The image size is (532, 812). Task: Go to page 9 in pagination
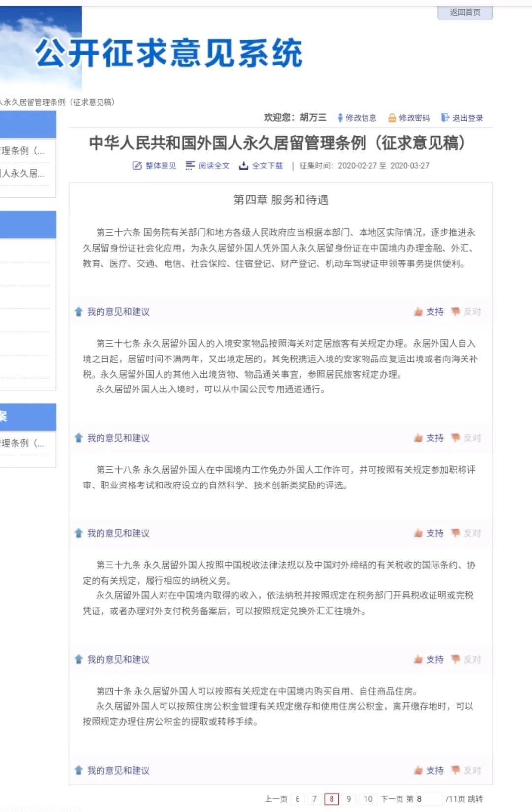click(x=349, y=799)
